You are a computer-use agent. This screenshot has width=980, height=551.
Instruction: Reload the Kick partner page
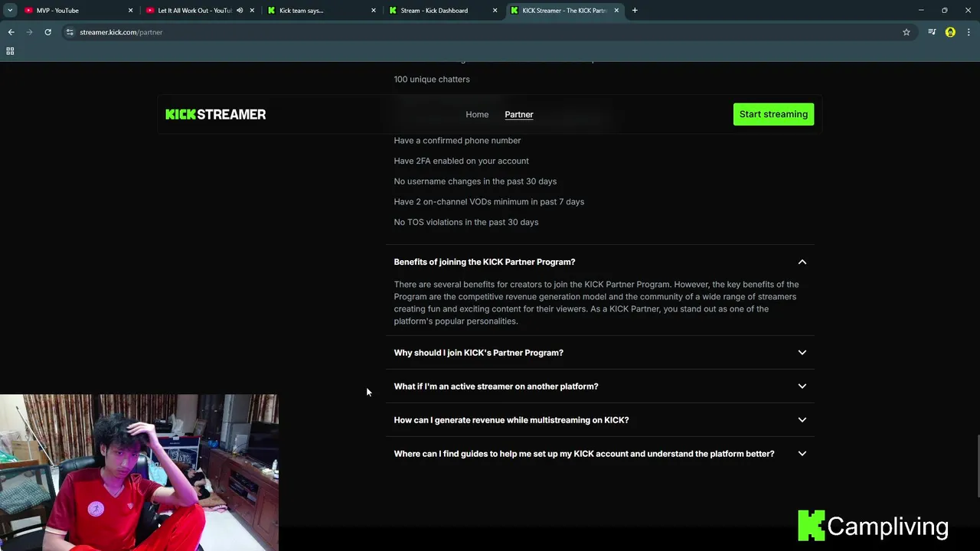point(47,32)
